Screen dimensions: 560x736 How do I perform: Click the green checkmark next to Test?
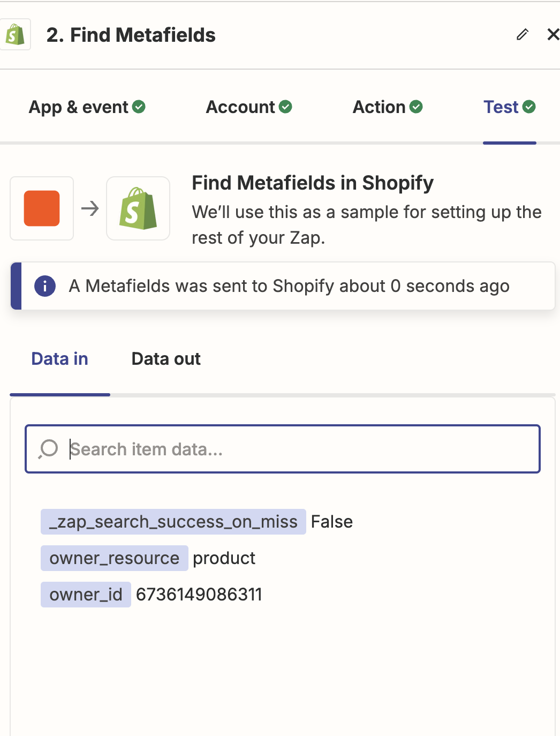tap(529, 107)
